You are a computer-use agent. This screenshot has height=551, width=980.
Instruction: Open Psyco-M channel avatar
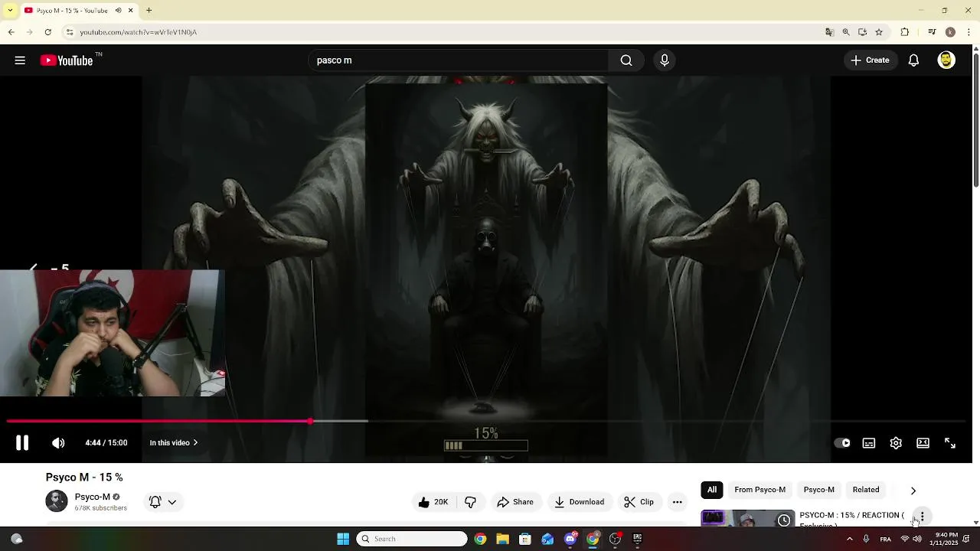(x=57, y=501)
